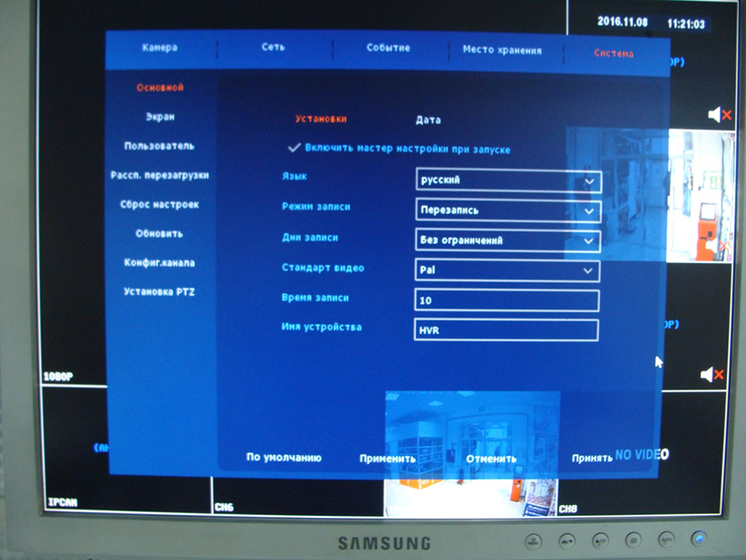
Task: Click the Принять button
Action: point(592,459)
